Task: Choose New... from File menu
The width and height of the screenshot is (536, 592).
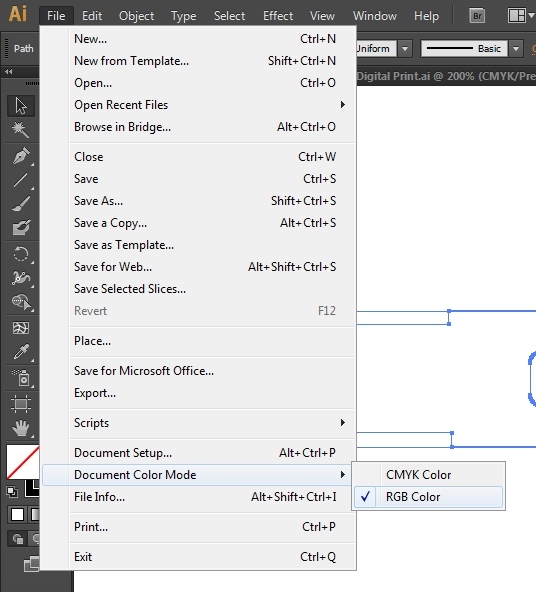Action: pos(199,39)
